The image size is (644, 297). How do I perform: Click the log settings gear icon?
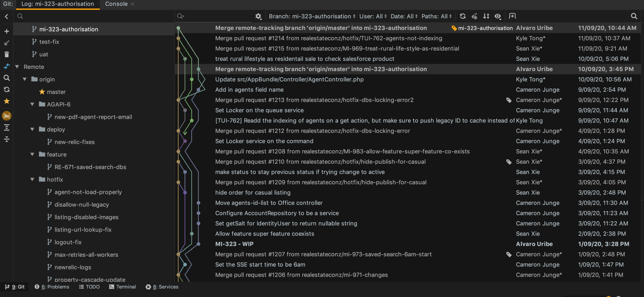[x=258, y=16]
